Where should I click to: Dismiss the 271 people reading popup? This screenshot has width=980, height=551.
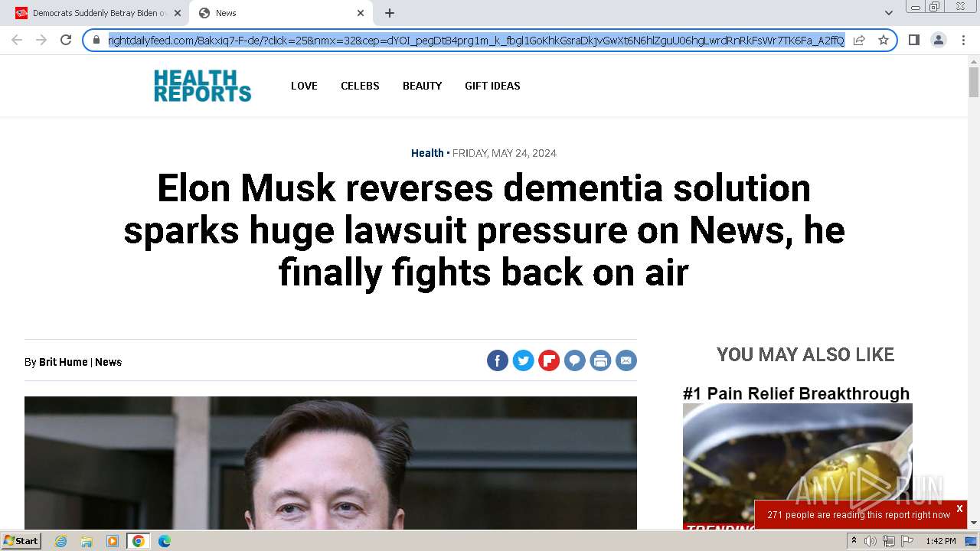959,508
